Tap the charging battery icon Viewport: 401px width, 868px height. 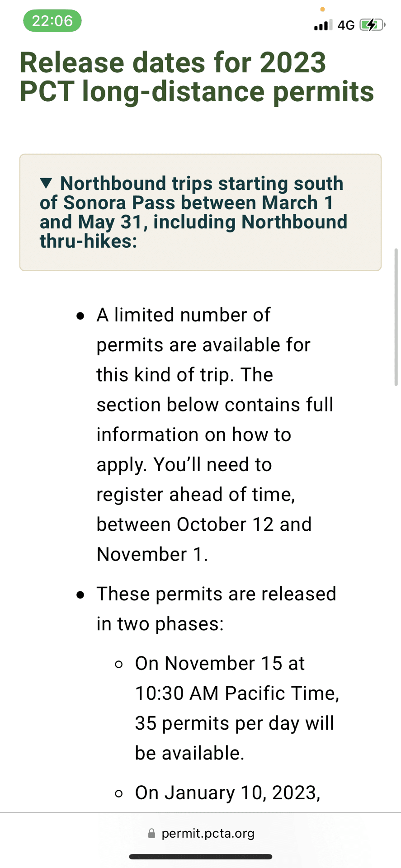[372, 25]
